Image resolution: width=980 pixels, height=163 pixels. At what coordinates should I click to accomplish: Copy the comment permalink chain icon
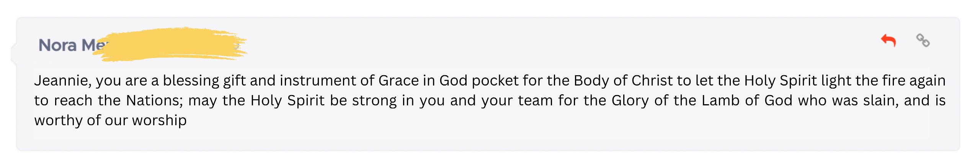[923, 40]
